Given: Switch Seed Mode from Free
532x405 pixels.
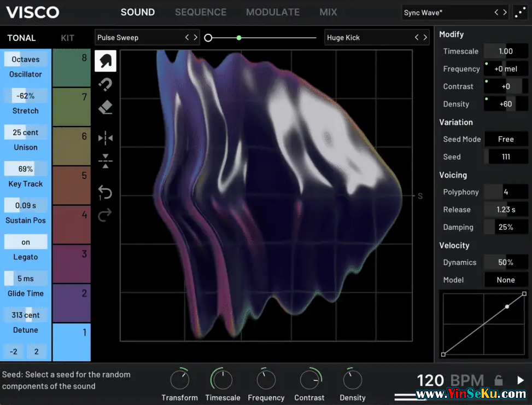Looking at the screenshot, I should point(506,139).
